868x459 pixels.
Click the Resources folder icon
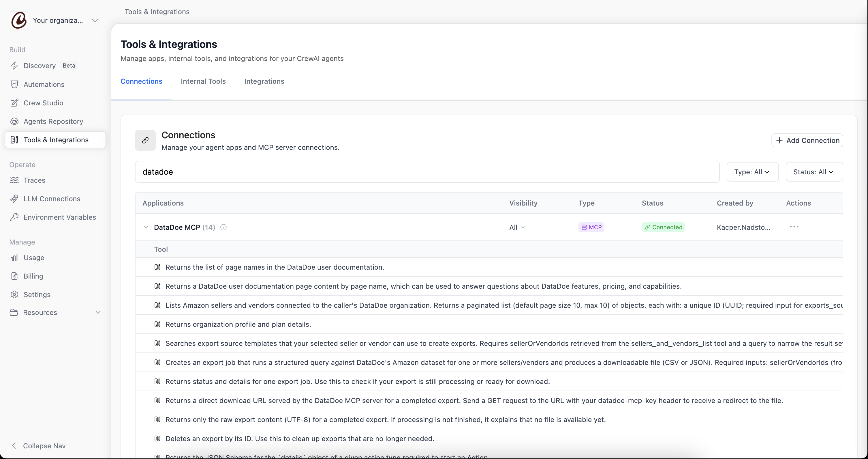click(14, 313)
